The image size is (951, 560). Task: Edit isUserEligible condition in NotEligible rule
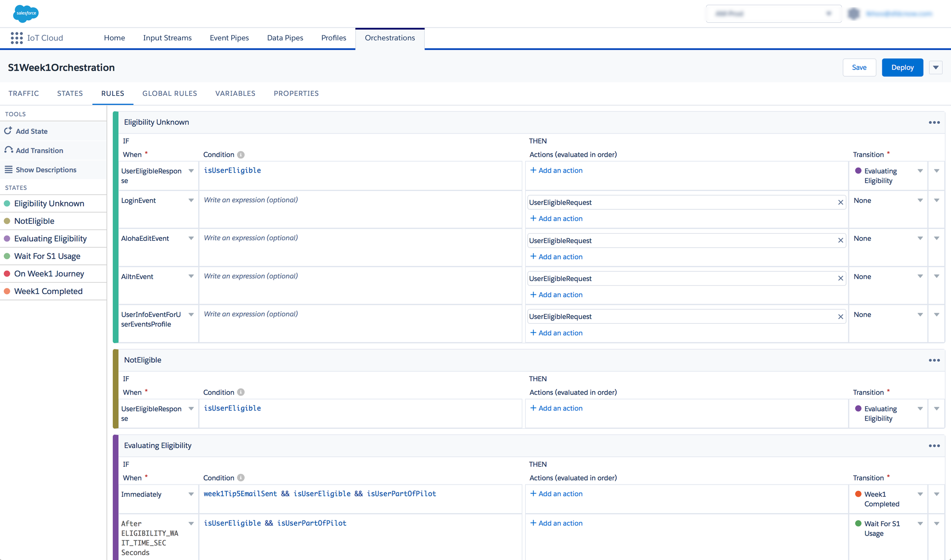(x=360, y=414)
